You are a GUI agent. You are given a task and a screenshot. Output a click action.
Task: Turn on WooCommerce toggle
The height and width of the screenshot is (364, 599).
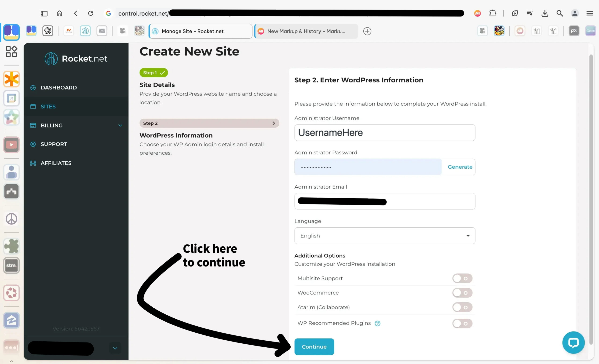coord(462,293)
